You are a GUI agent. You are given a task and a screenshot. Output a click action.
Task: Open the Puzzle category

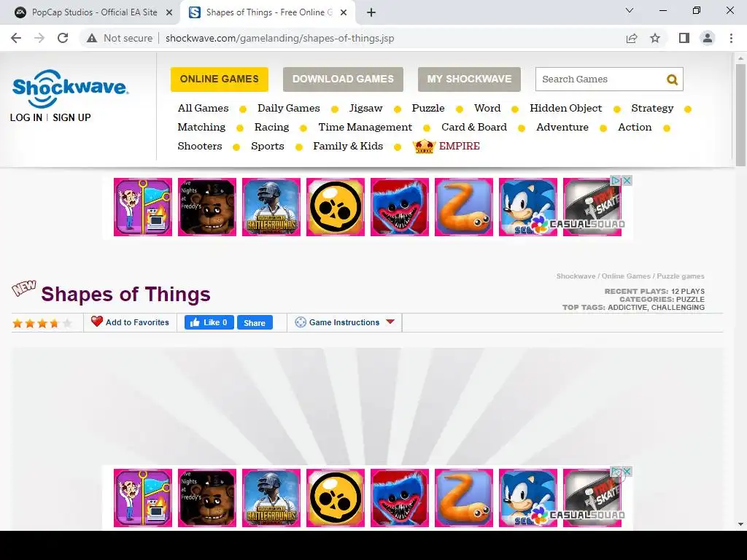coord(427,108)
